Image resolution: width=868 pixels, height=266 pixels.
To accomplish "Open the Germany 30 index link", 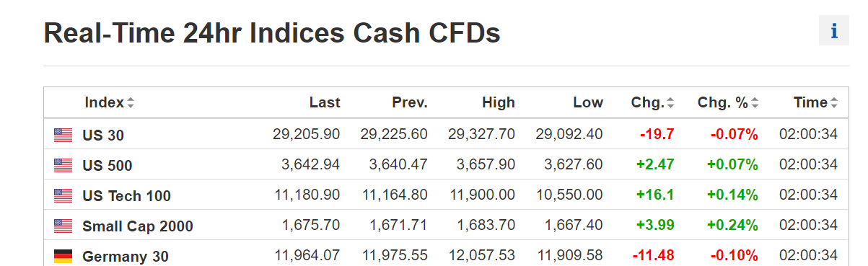I will click(126, 256).
